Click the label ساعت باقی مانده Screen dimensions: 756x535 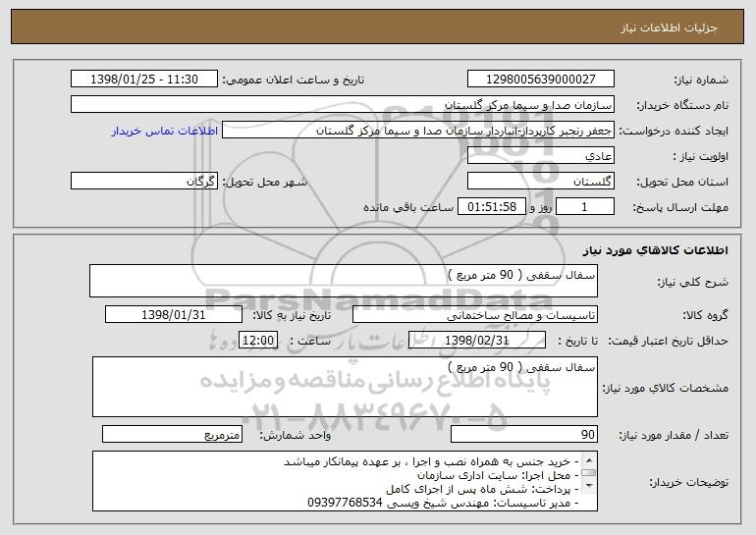click(x=407, y=207)
